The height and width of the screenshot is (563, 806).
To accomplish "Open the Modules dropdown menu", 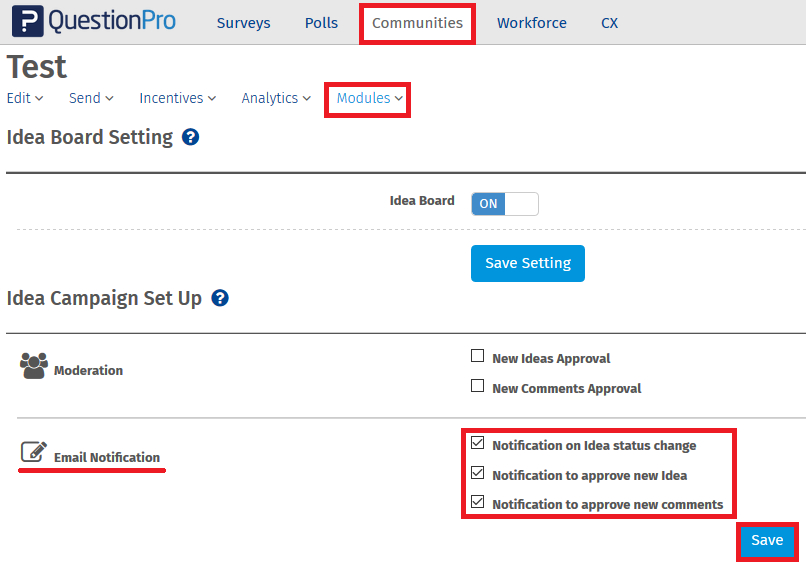I will (369, 99).
